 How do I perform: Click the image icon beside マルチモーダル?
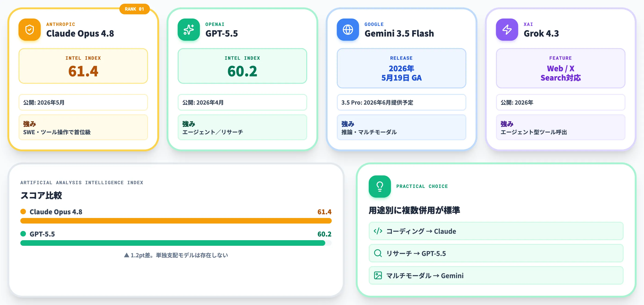tap(378, 276)
